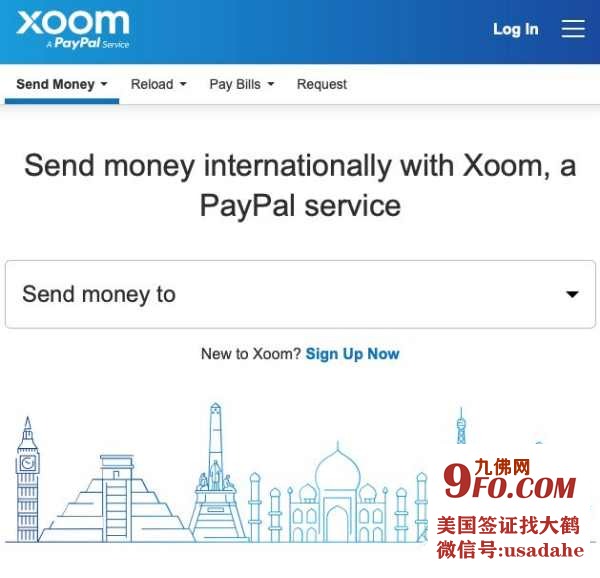Click the Sign Up Now link

352,354
